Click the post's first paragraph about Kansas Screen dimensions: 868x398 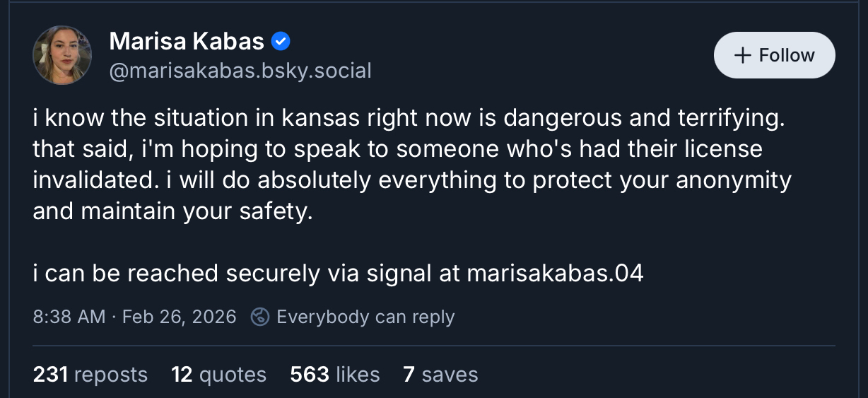click(409, 118)
